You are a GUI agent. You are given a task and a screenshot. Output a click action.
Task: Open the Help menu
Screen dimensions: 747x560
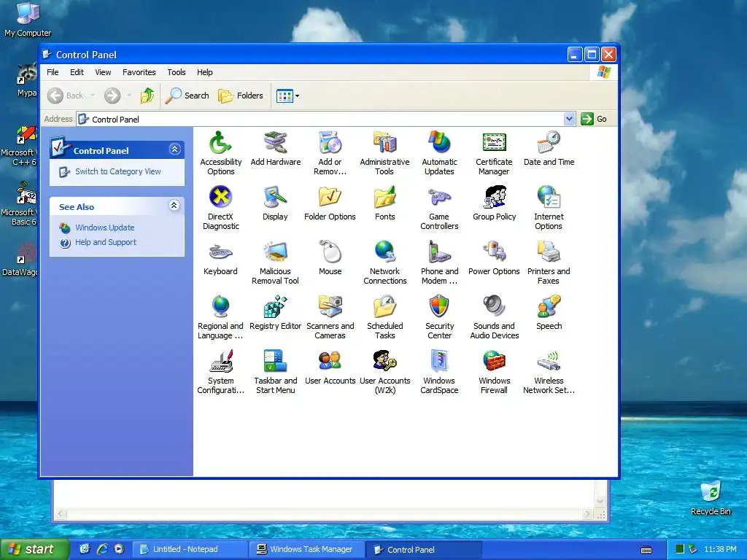[x=205, y=72]
